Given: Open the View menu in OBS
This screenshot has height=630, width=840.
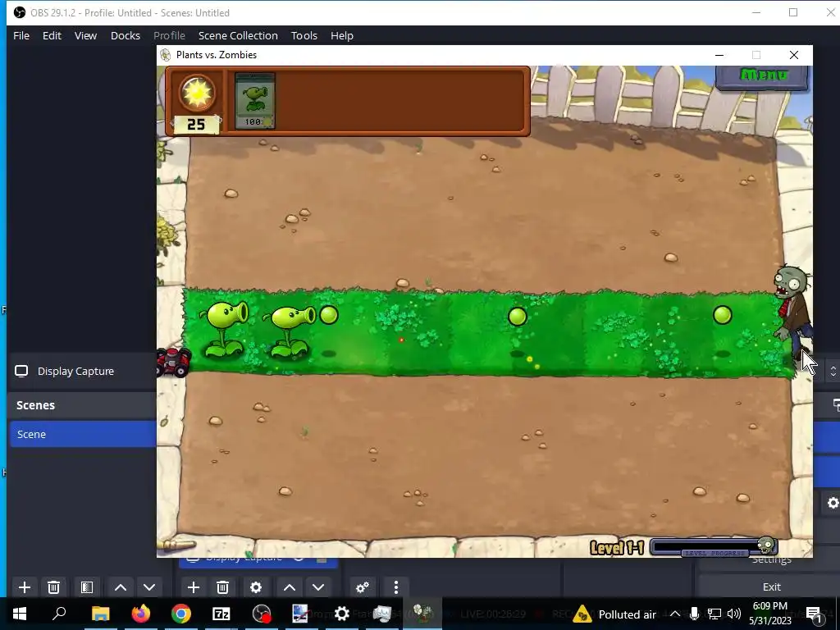Looking at the screenshot, I should click(x=85, y=35).
